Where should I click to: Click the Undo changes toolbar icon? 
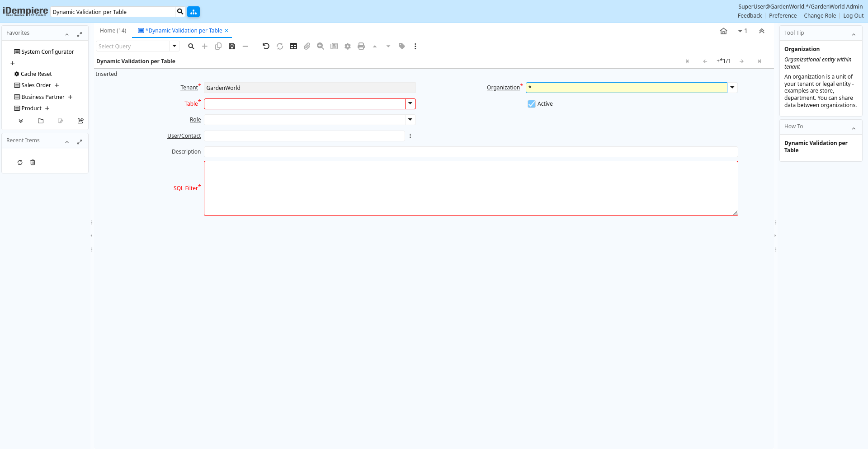point(266,46)
